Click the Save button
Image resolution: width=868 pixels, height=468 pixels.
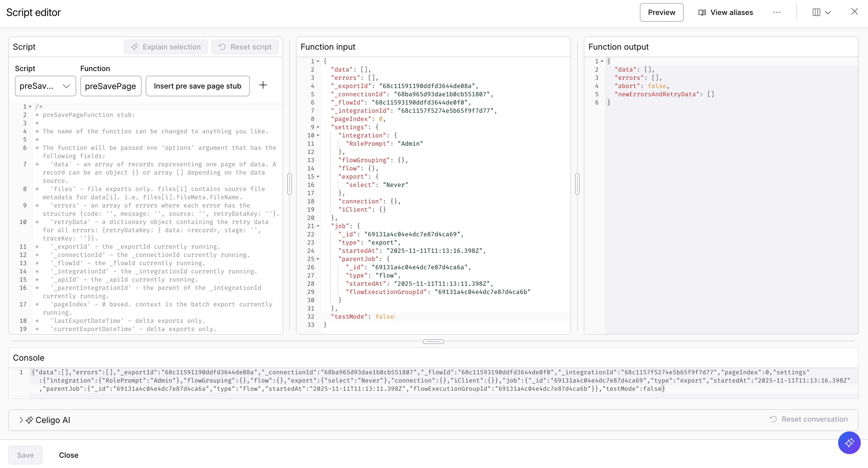(25, 455)
